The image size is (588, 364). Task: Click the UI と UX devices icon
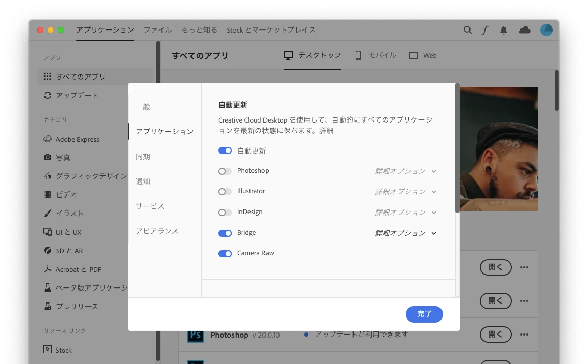tap(47, 232)
